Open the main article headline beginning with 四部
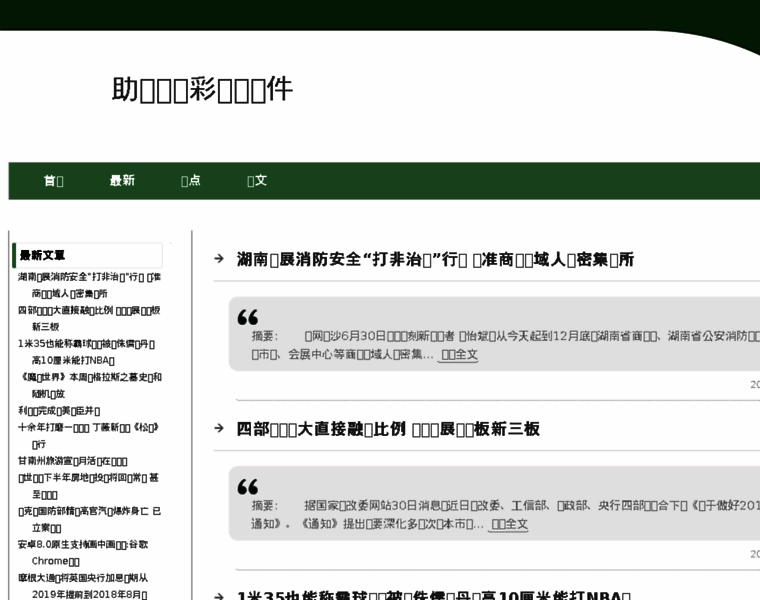760x600 pixels. [x=388, y=429]
